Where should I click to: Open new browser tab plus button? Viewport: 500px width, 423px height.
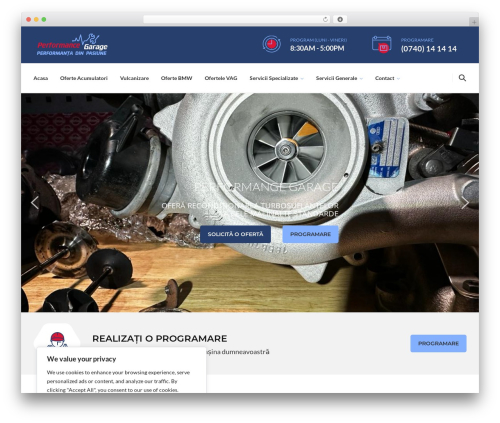[474, 22]
